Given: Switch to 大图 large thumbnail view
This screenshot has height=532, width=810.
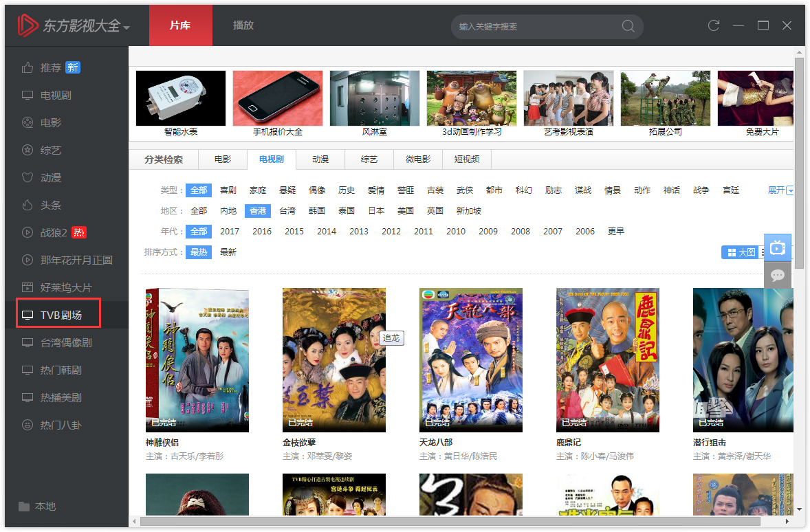Looking at the screenshot, I should click(741, 253).
